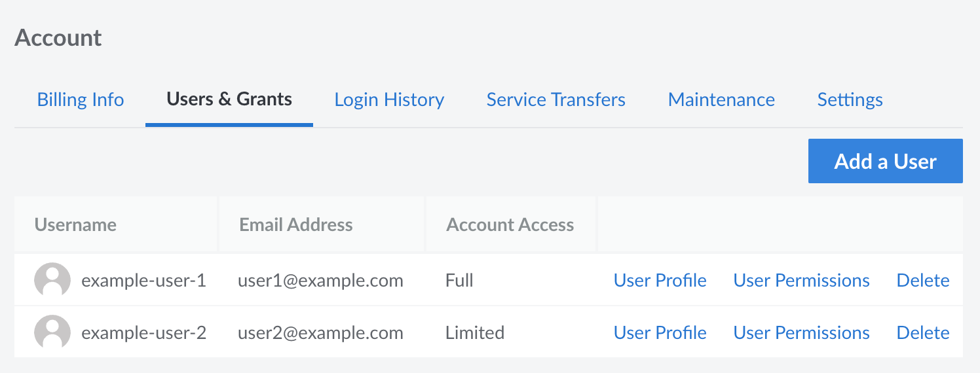Click the Account Access column header
Screen dimensions: 980x373
pyautogui.click(x=510, y=225)
